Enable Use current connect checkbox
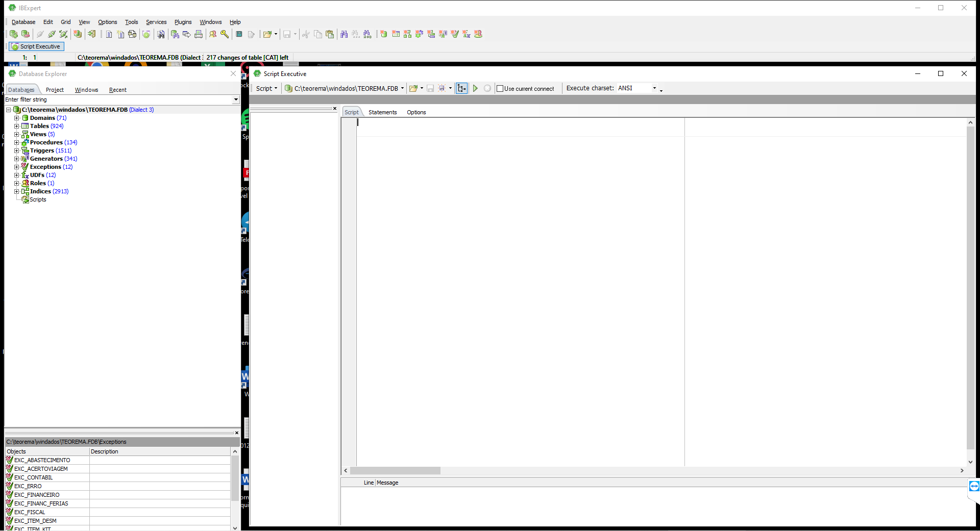Image resolution: width=980 pixels, height=531 pixels. (x=500, y=89)
